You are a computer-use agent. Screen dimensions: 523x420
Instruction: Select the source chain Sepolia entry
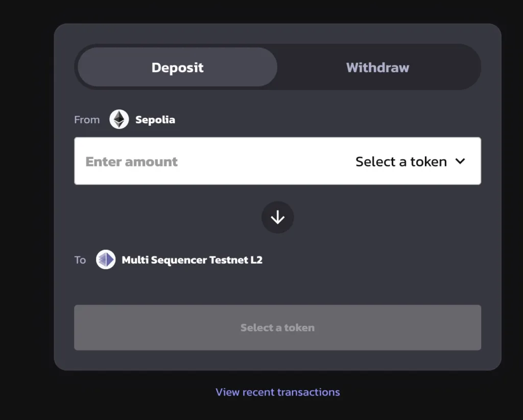point(142,120)
